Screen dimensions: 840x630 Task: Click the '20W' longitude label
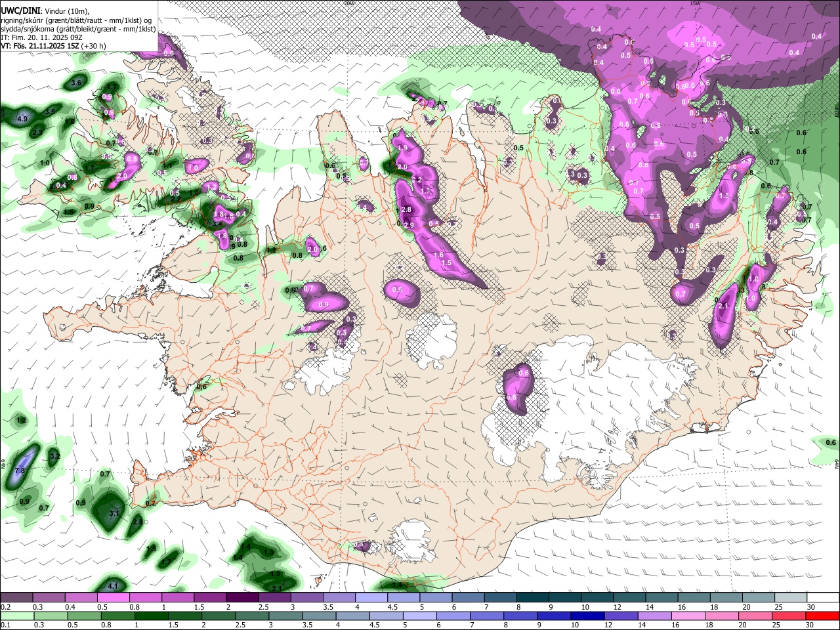click(x=348, y=3)
